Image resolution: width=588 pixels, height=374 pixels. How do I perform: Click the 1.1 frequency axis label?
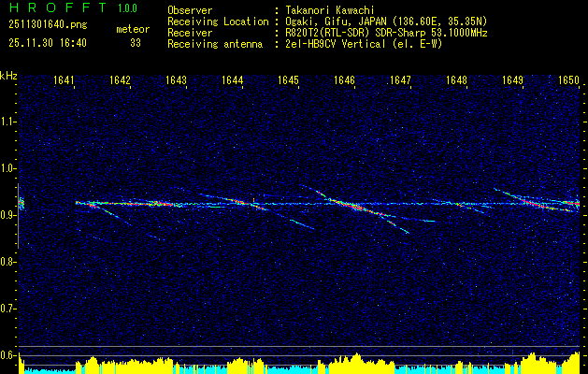(x=8, y=121)
